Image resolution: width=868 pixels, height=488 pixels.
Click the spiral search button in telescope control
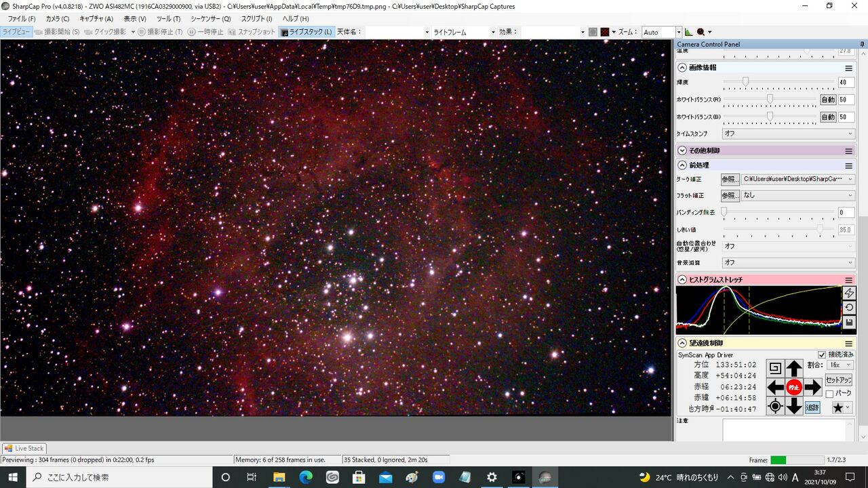(775, 369)
